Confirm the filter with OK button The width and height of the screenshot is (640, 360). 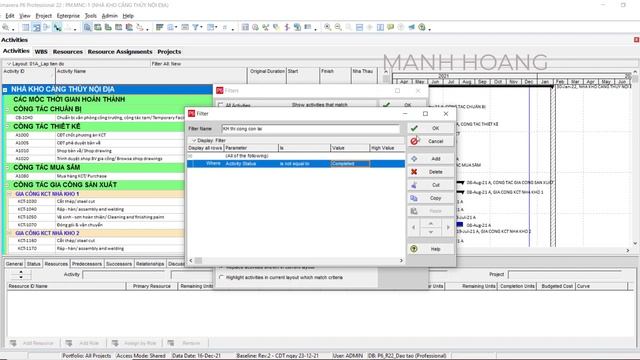(431, 128)
